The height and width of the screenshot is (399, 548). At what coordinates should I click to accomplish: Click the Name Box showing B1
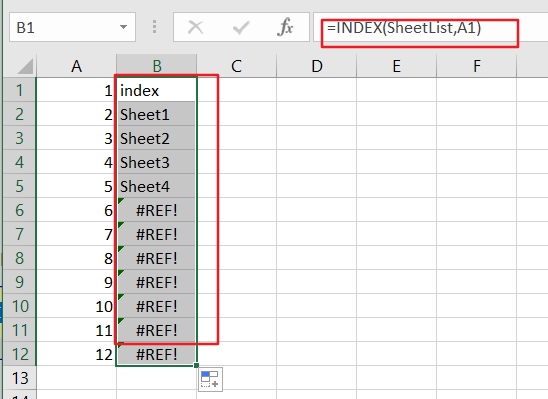[72, 27]
